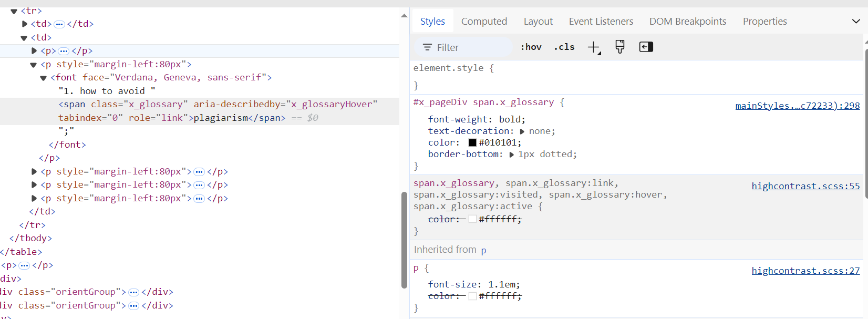Collapse the font face Verdana node

(44, 78)
